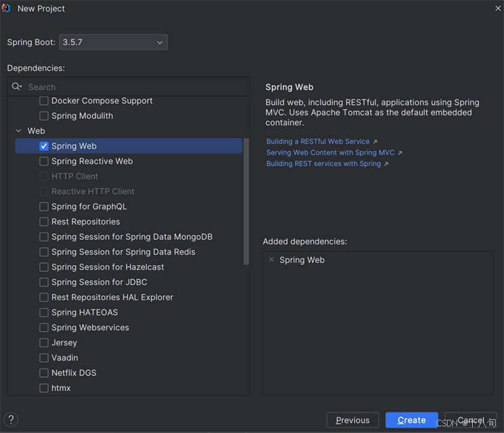Click the IntelliJ IDEA logo in title bar
This screenshot has width=504, height=433.
[6, 8]
